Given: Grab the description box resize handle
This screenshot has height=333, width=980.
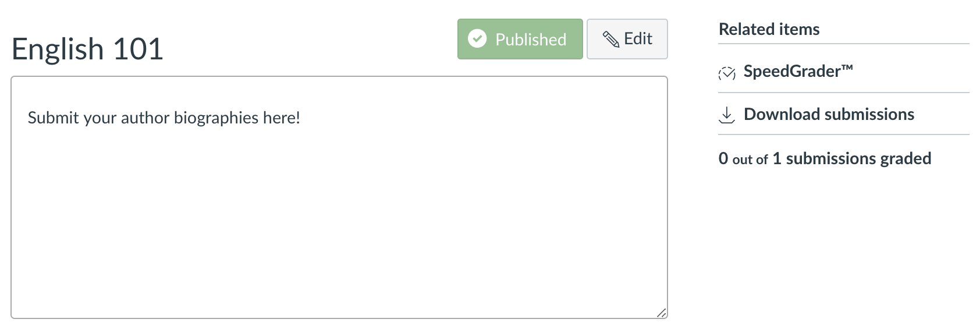Looking at the screenshot, I should coord(661,313).
